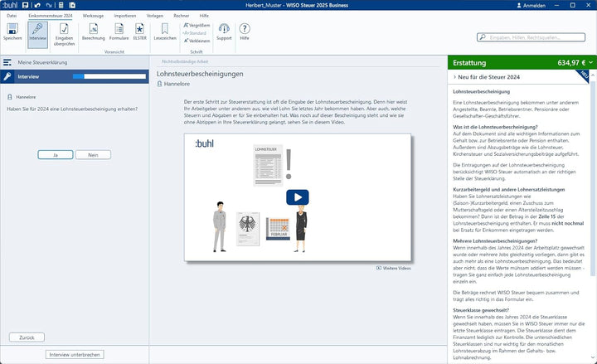Play the Lohnsteuer tutorial video
Image resolution: width=597 pixels, height=364 pixels.
click(x=298, y=197)
